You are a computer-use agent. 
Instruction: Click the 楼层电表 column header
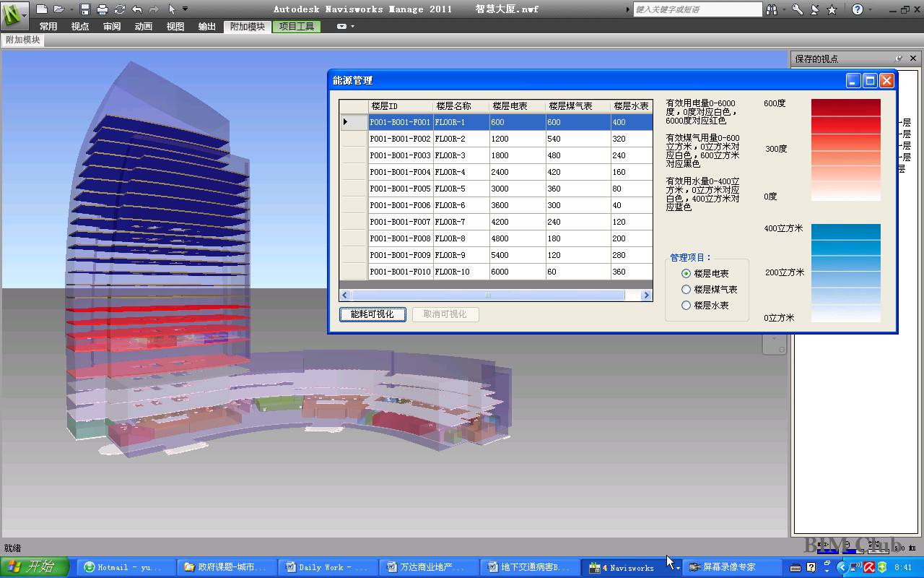[518, 106]
